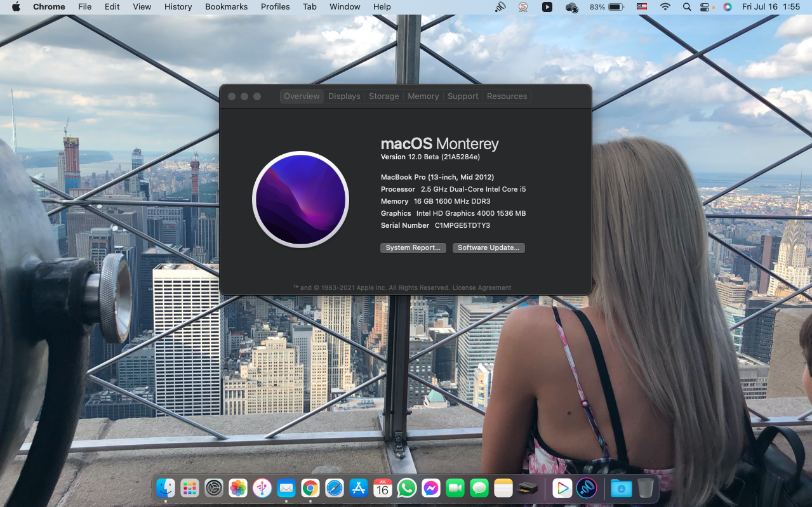The height and width of the screenshot is (507, 812).
Task: Open Messenger in the Dock
Action: tap(430, 488)
